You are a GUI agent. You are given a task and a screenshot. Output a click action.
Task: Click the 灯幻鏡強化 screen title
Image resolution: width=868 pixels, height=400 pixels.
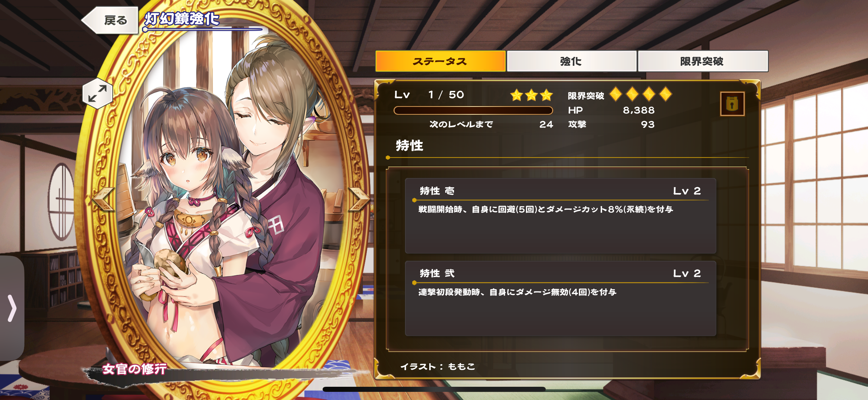[x=182, y=19]
